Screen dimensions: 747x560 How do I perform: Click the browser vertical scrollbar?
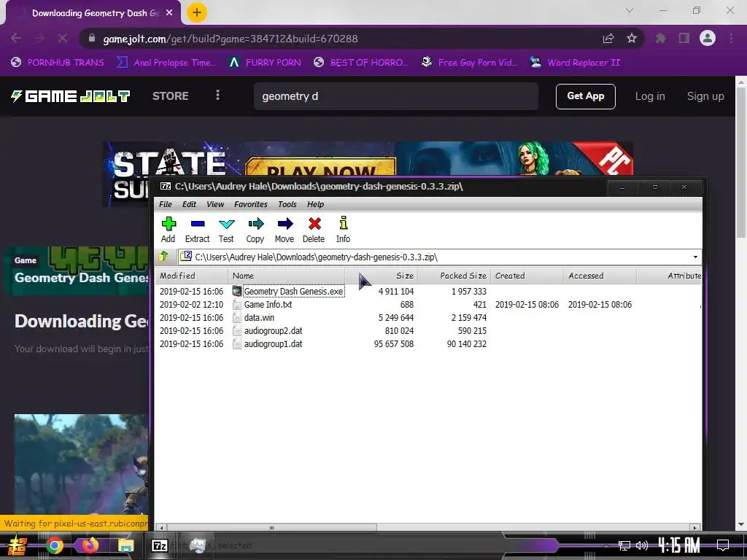click(741, 162)
